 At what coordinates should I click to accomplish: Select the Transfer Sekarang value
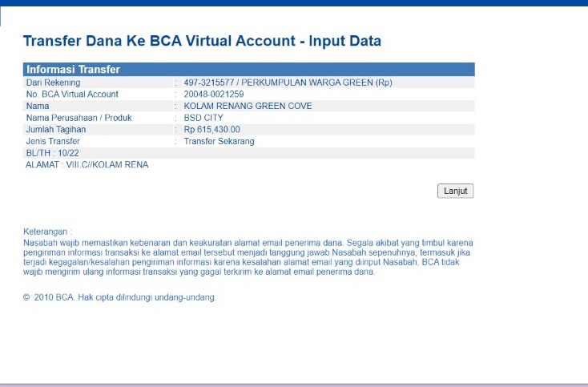tap(219, 141)
